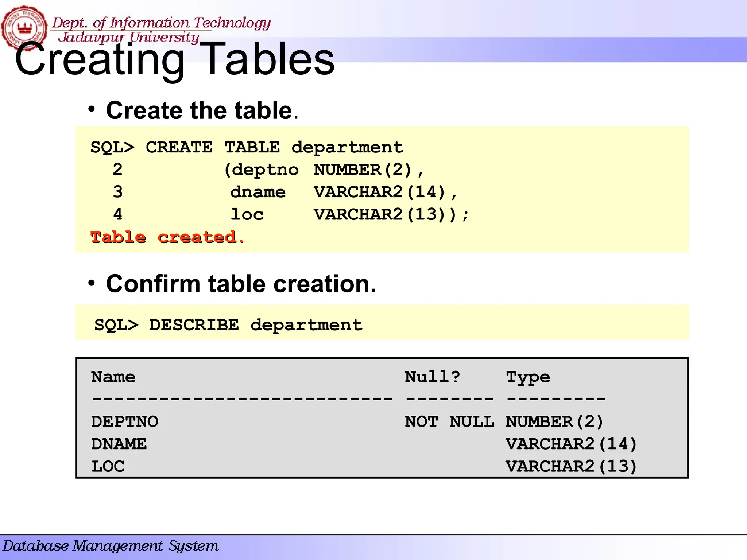Select the 'SQL> CREATE TABLE department' line
The image size is (747, 560).
click(247, 147)
